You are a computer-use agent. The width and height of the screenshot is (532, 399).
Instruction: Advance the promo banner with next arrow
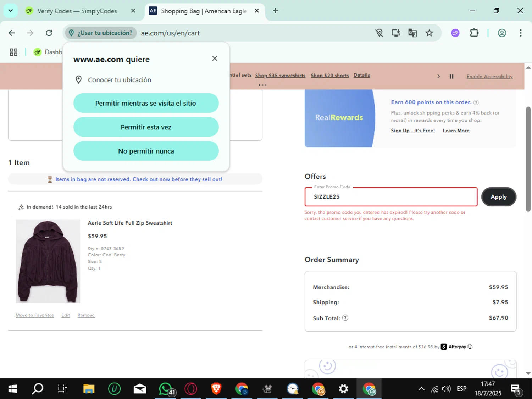438,76
